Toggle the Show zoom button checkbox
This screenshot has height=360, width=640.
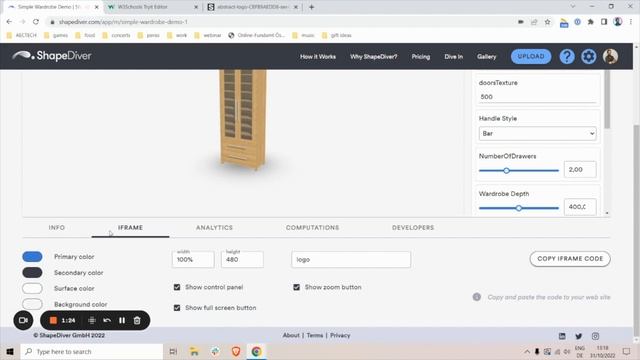[x=296, y=287]
